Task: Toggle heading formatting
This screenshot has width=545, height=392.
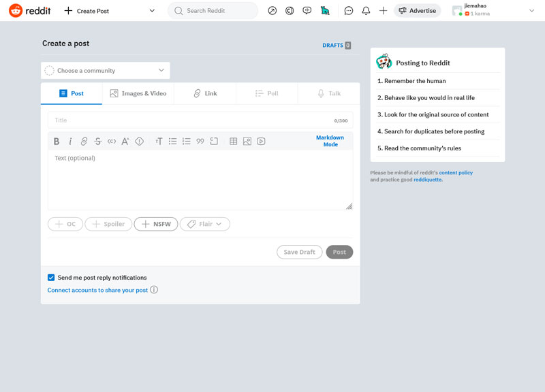Action: [x=159, y=142]
